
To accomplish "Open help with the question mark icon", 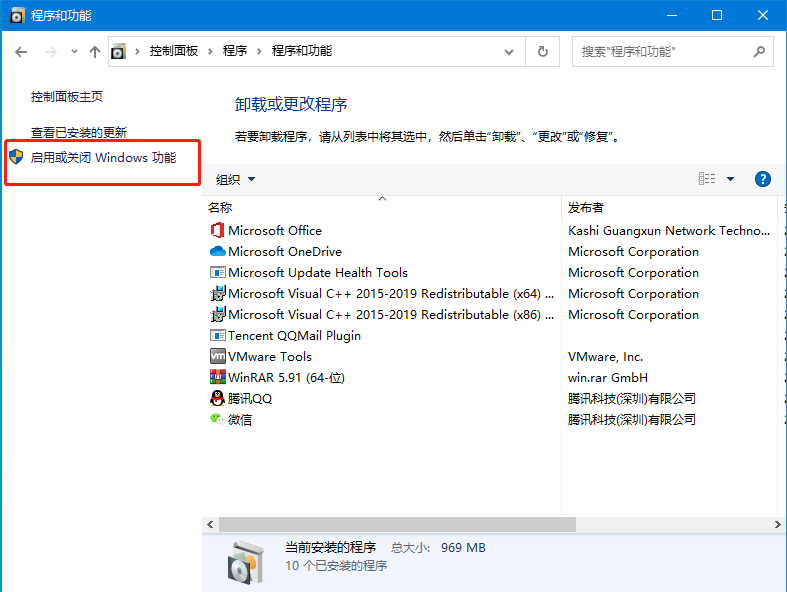I will click(x=762, y=179).
